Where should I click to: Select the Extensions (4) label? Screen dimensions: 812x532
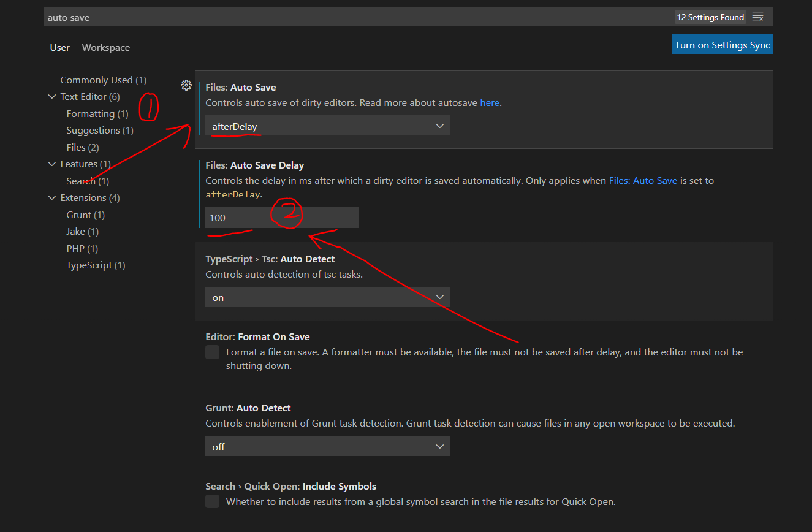coord(90,197)
